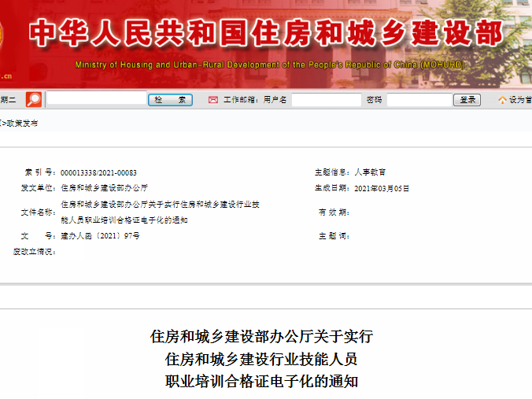
Task: Click the English ministry name subtitle
Action: [270, 65]
